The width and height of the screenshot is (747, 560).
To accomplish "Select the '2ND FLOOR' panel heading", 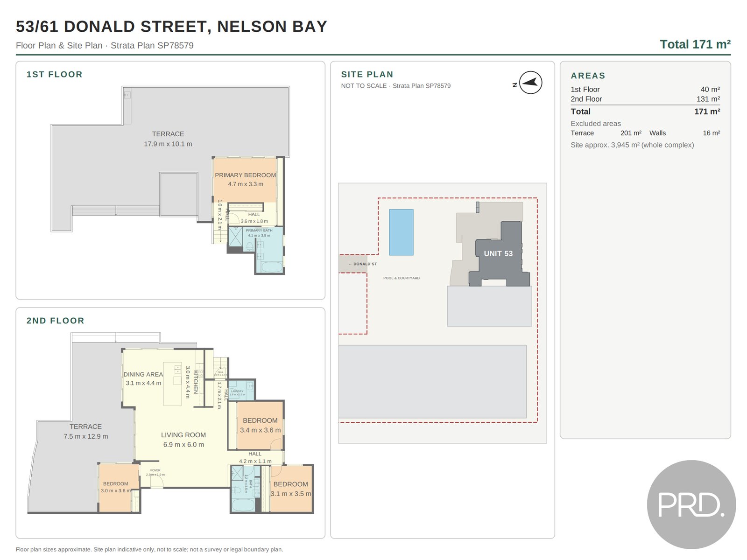I will [55, 321].
